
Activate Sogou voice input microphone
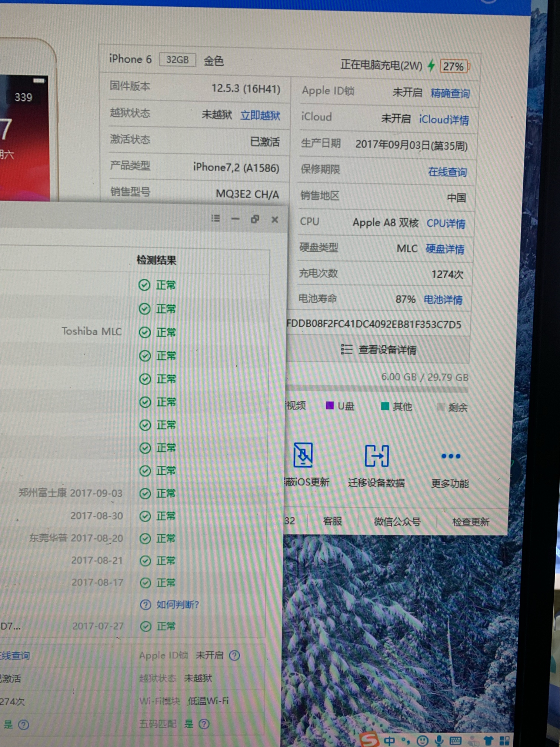pyautogui.click(x=439, y=741)
